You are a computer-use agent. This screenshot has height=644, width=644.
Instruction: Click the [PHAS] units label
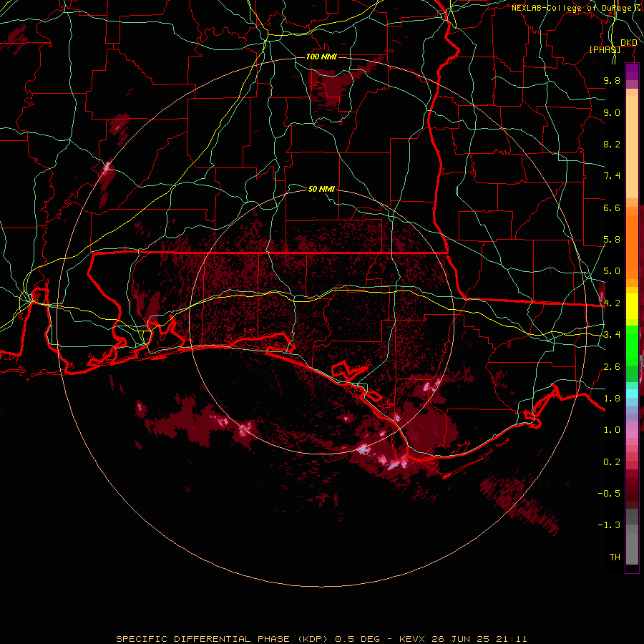pyautogui.click(x=605, y=49)
